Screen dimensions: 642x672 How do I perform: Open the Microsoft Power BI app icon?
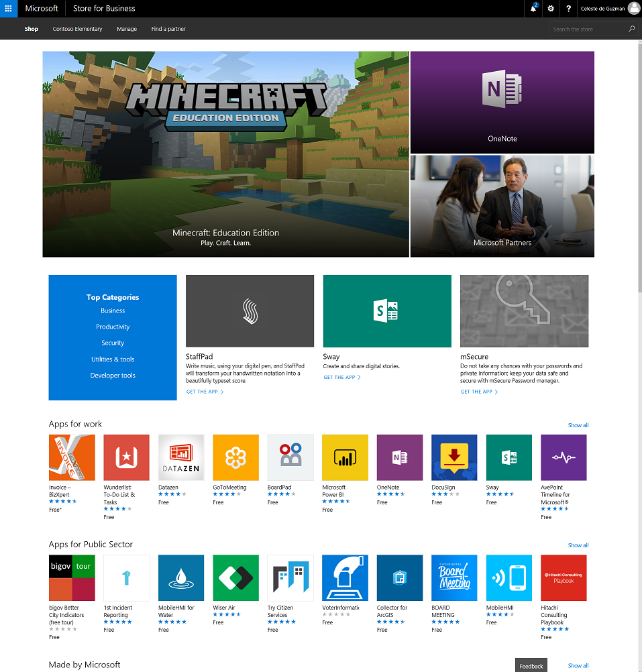tap(345, 457)
